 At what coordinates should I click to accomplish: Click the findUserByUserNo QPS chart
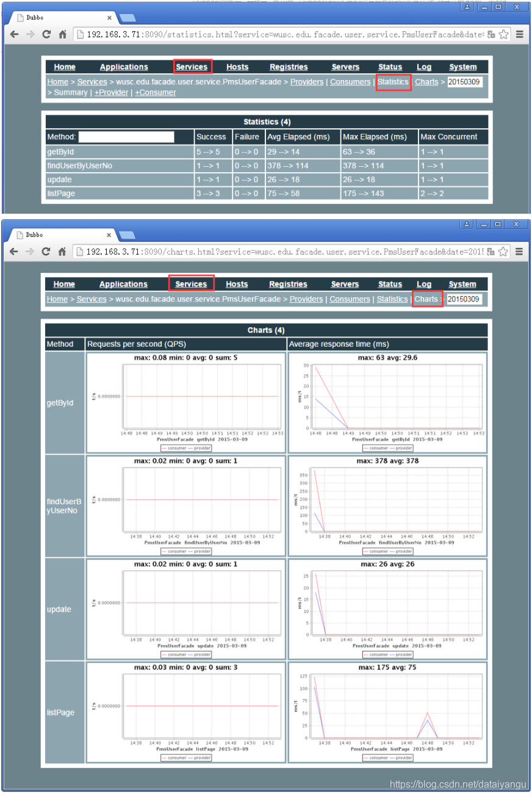(x=185, y=506)
